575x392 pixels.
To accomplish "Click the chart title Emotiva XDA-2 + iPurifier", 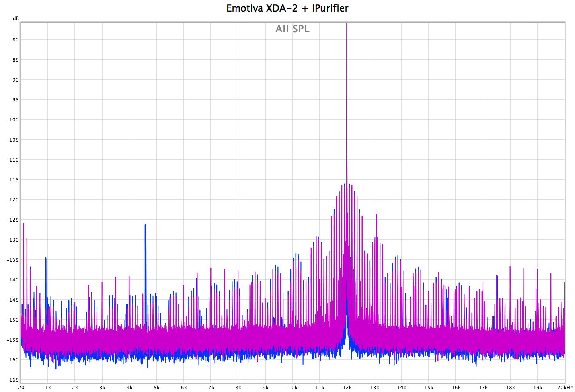I will [x=287, y=8].
